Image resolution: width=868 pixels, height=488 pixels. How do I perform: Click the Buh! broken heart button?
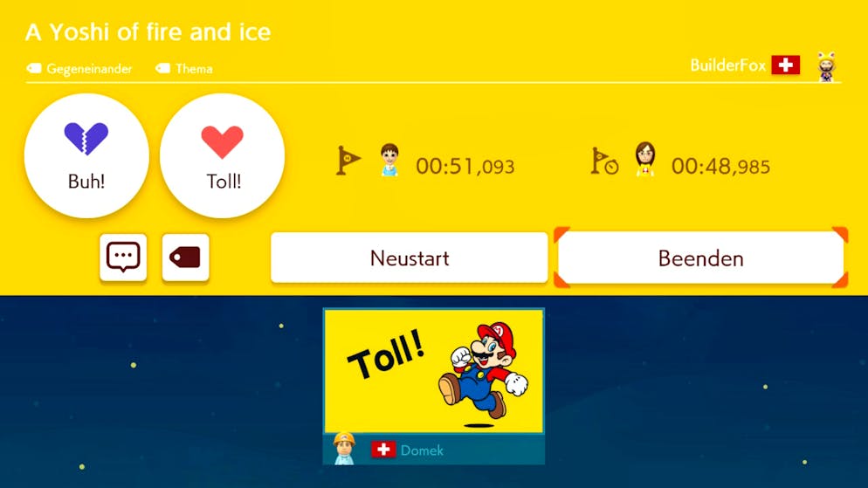coord(86,155)
